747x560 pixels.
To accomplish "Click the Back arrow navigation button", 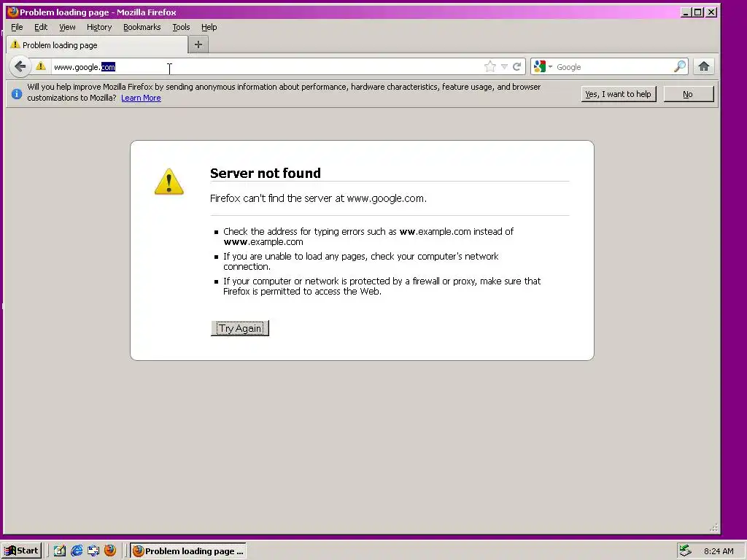I will [x=20, y=66].
